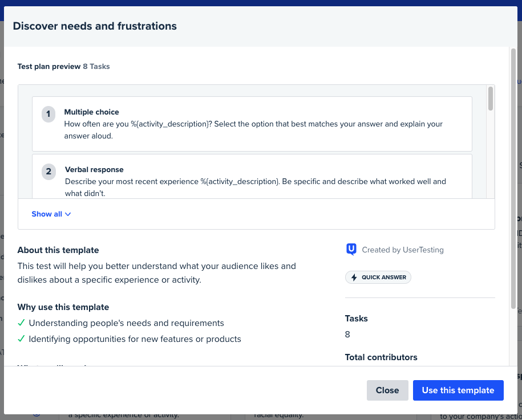This screenshot has height=420, width=522.
Task: Click the checkmark beside Identifying opportunities
Action: coord(22,339)
